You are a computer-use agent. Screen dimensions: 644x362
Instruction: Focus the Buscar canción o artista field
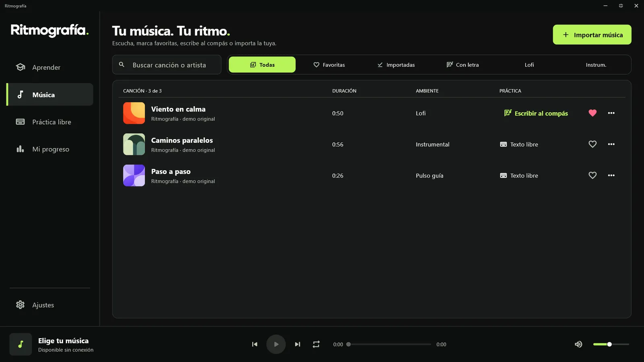pos(167,65)
